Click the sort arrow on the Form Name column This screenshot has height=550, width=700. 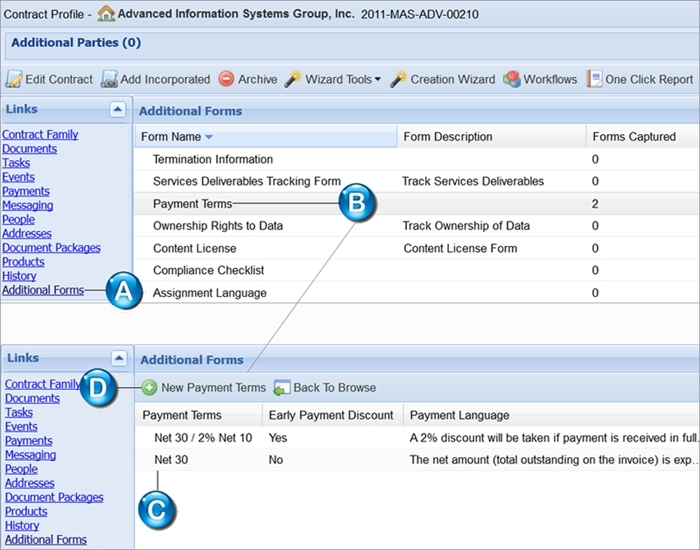pyautogui.click(x=208, y=137)
